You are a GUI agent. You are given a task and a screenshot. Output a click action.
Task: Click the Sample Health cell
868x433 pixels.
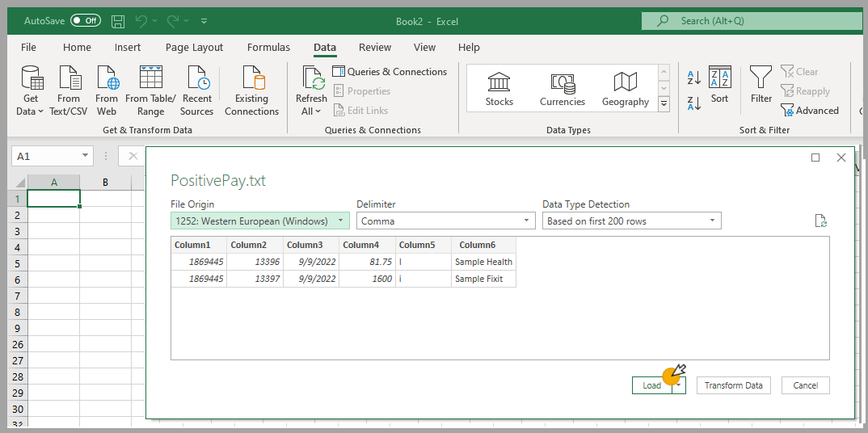483,262
